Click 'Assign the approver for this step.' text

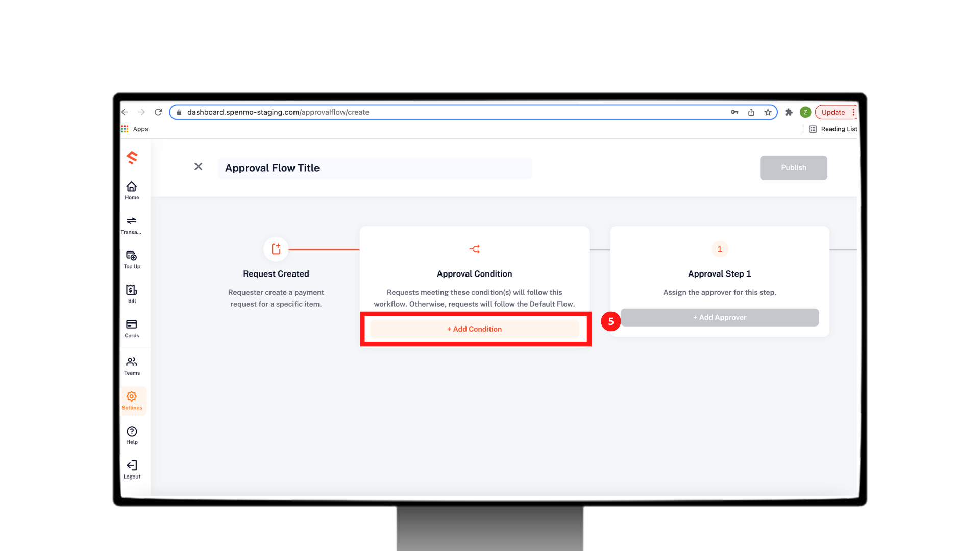[x=720, y=292]
